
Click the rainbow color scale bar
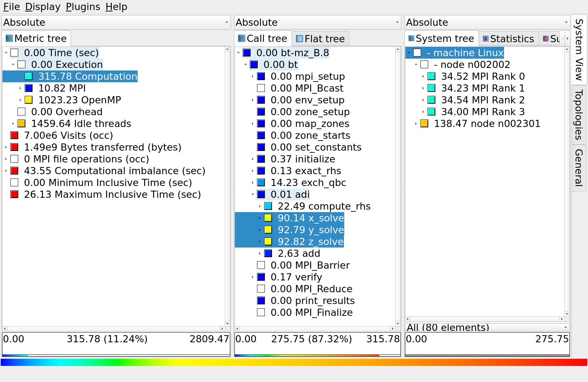tap(293, 362)
